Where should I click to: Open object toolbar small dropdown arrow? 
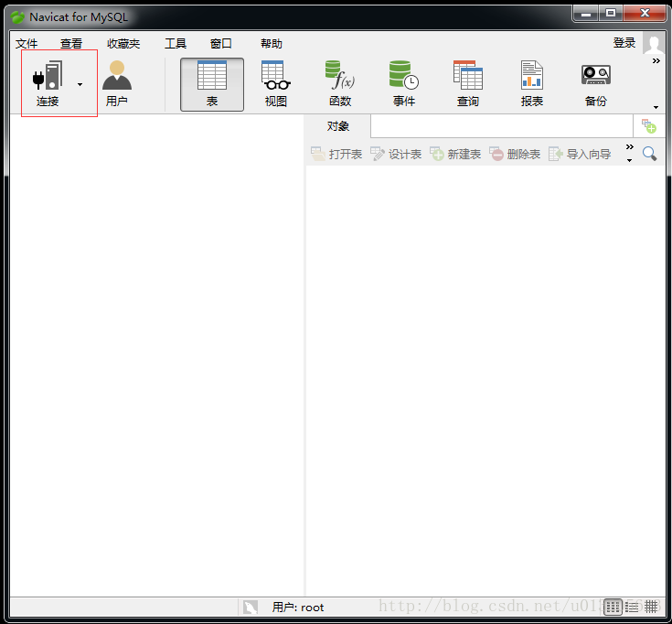629,160
